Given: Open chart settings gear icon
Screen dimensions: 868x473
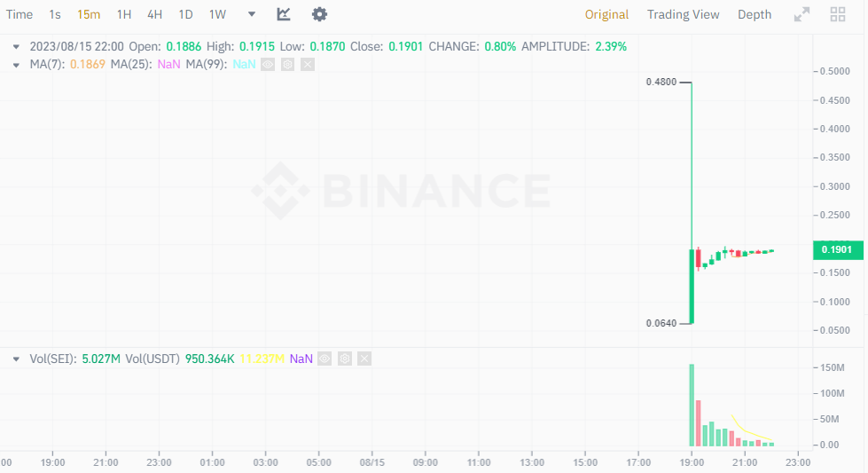Looking at the screenshot, I should 319,14.
